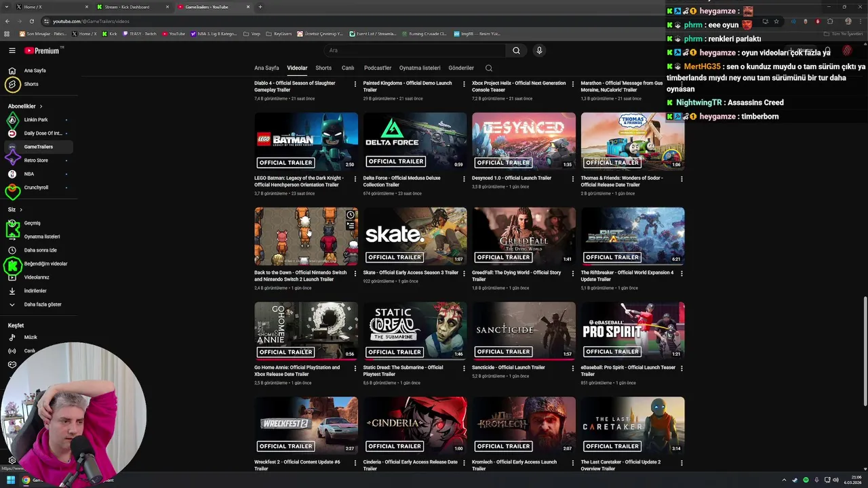Open options menu for Diablo 4 video
Viewport: 868px width, 488px height.
point(355,84)
